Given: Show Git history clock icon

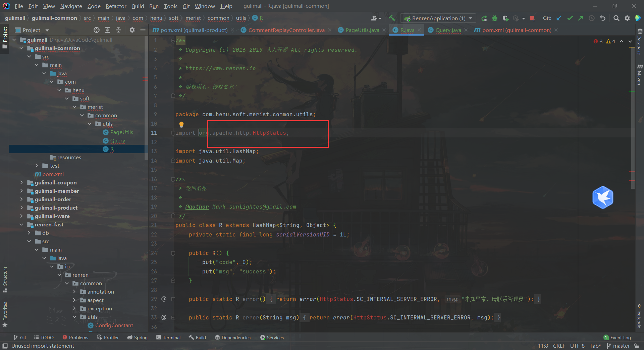Looking at the screenshot, I should pos(592,18).
